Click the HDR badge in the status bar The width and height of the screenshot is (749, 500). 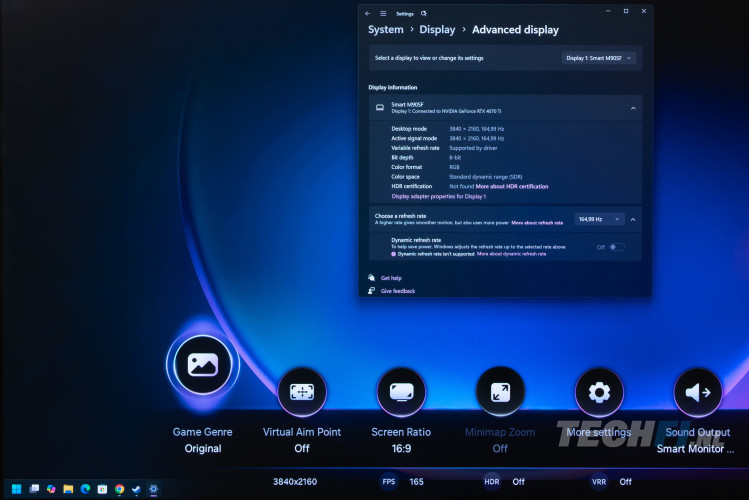tap(492, 481)
